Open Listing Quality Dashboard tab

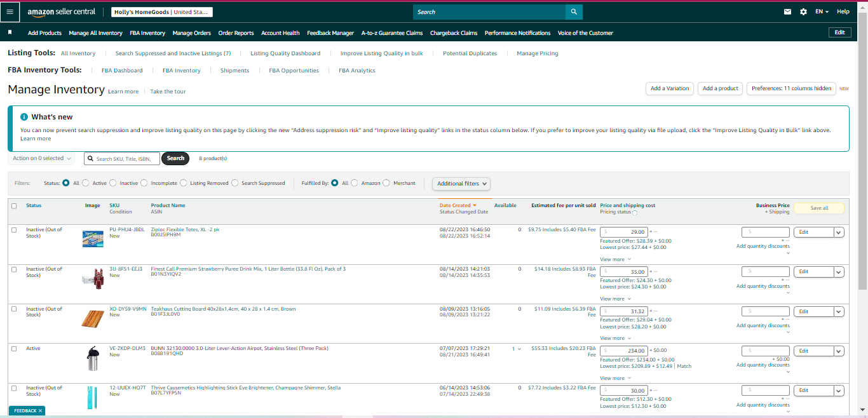pyautogui.click(x=285, y=53)
